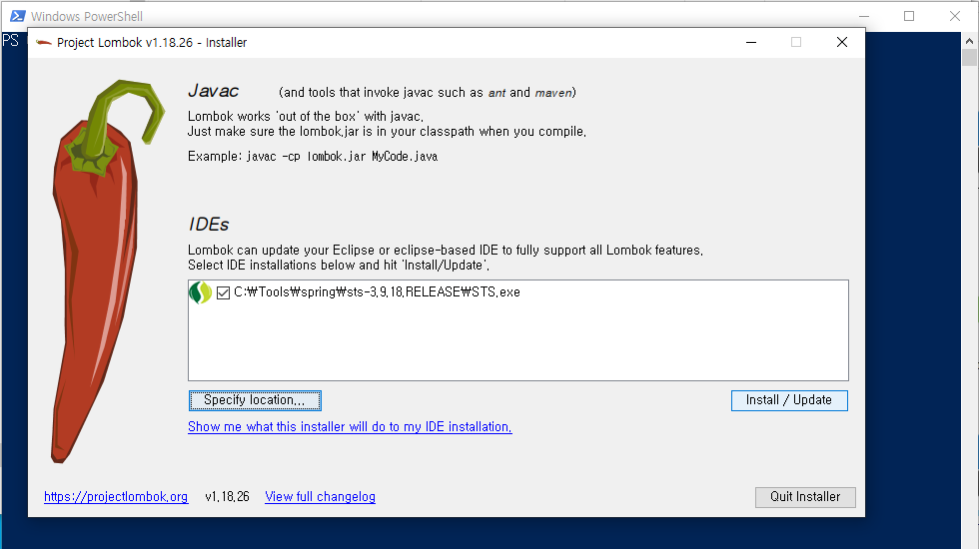Open the Specify location... dialog

pos(255,400)
